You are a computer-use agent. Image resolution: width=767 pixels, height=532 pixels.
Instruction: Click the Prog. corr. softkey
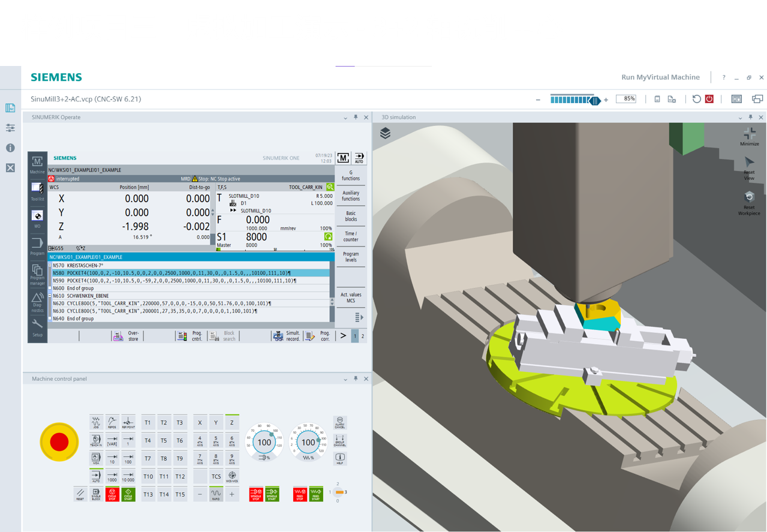pyautogui.click(x=318, y=336)
